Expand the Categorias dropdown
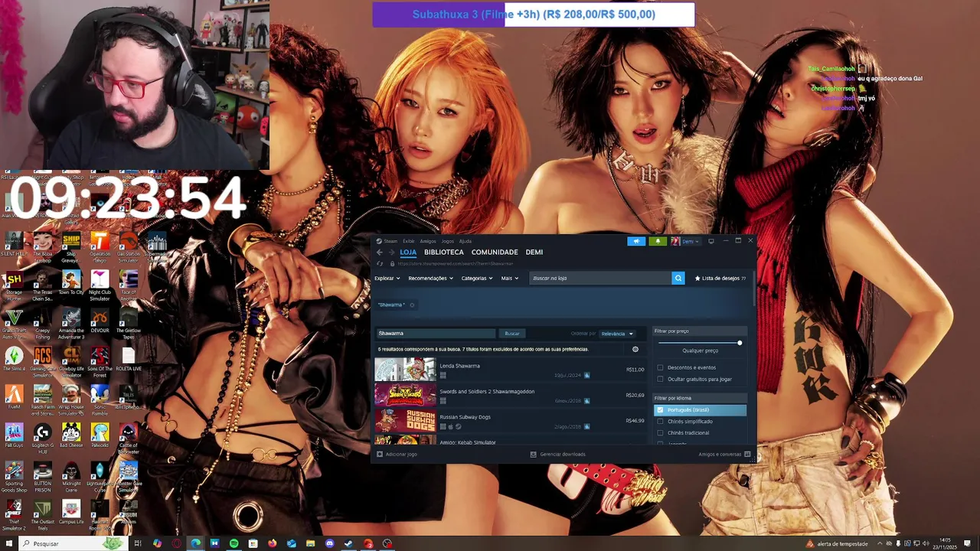 click(477, 279)
